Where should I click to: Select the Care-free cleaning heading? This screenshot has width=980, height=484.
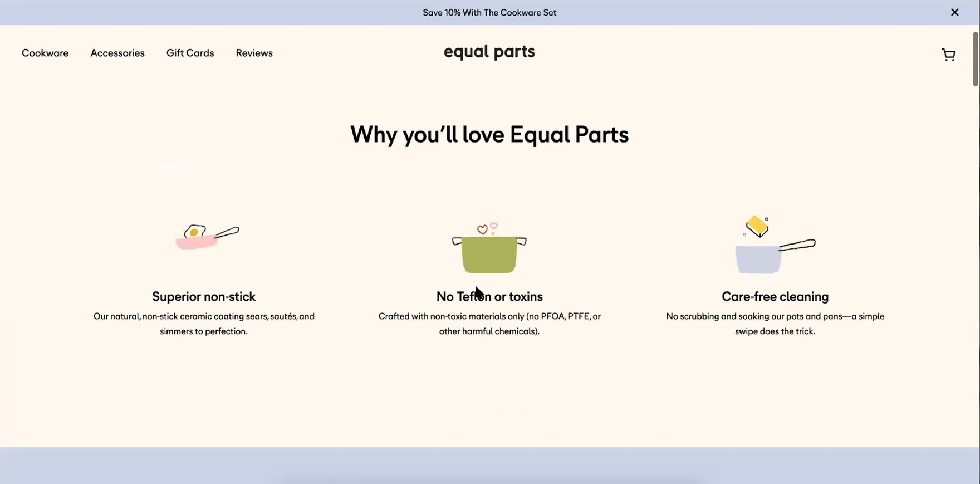775,296
